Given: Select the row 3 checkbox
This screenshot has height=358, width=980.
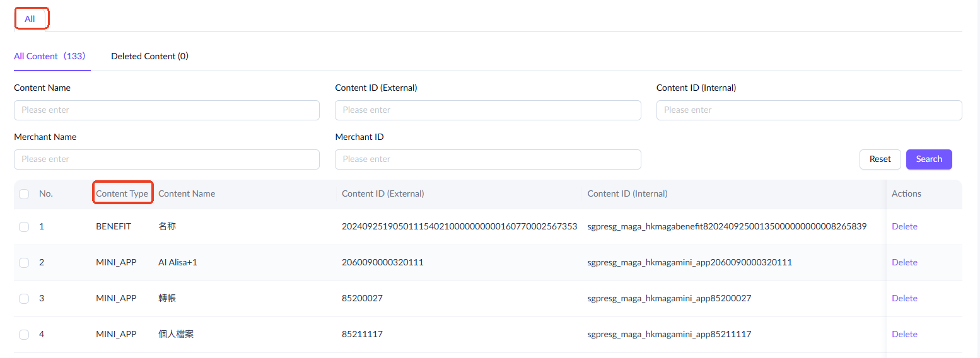Looking at the screenshot, I should point(24,299).
